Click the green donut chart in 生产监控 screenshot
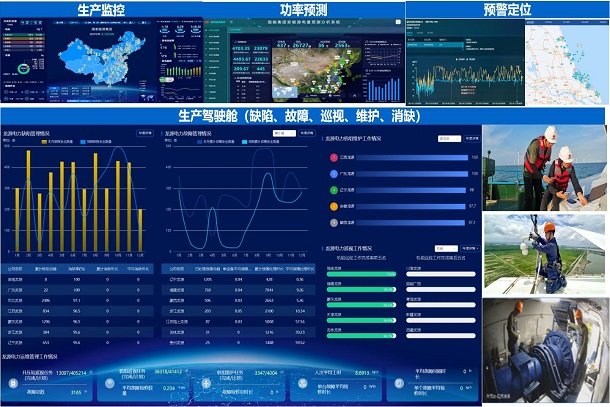Image resolution: width=610 pixels, height=407 pixels. click(x=23, y=69)
